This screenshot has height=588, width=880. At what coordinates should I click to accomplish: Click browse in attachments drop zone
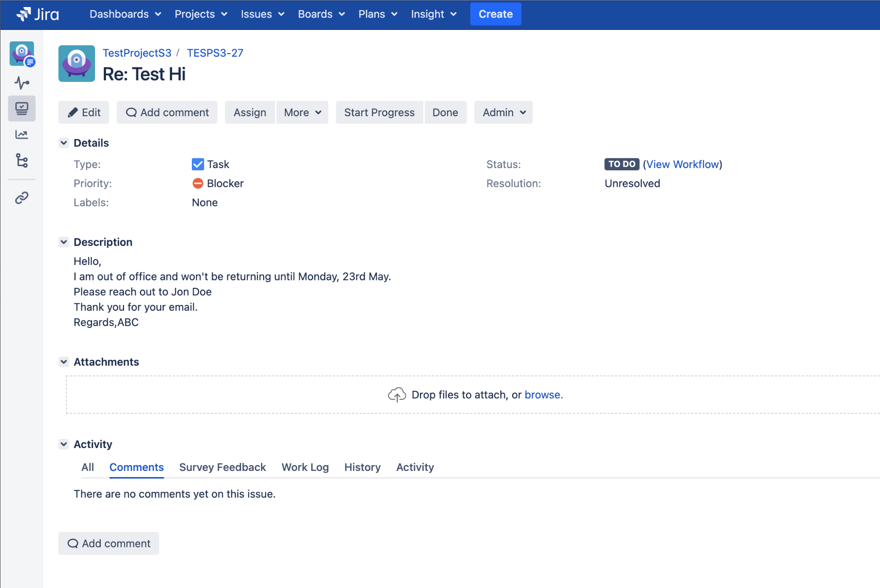click(543, 395)
